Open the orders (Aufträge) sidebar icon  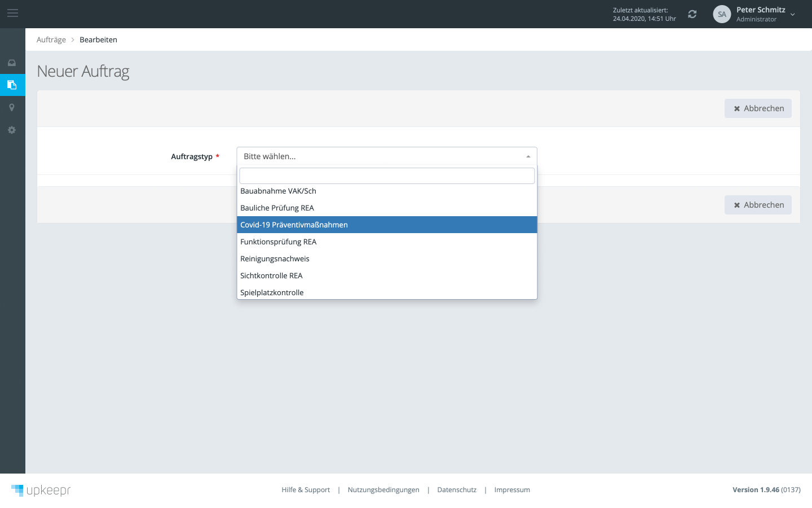[x=12, y=85]
